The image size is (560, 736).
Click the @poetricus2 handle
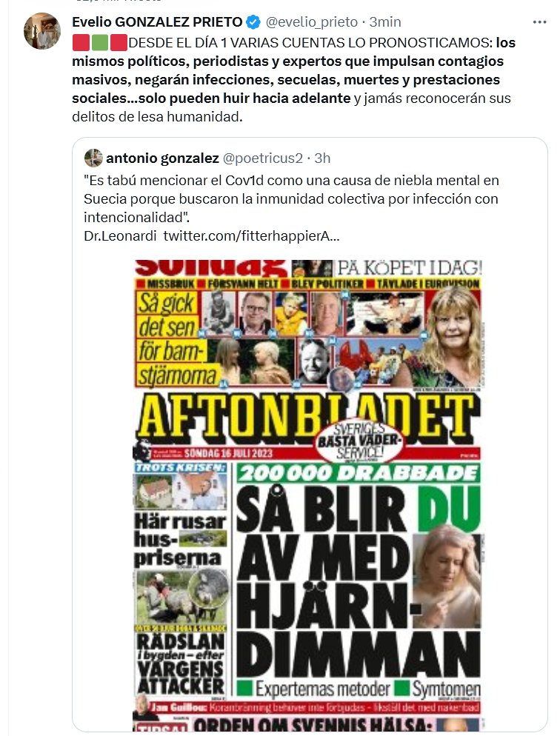[262, 158]
